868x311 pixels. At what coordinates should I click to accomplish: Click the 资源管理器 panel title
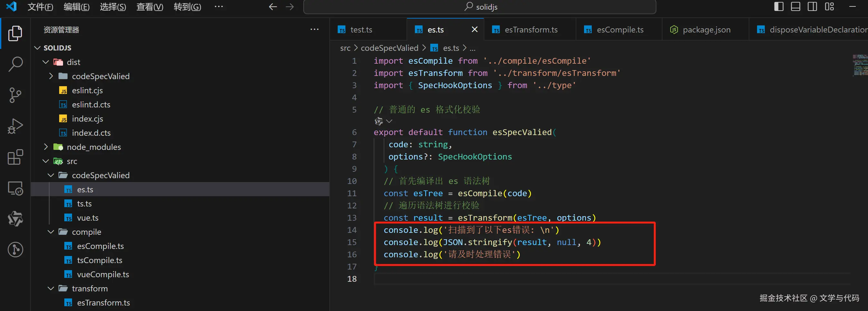pos(61,30)
